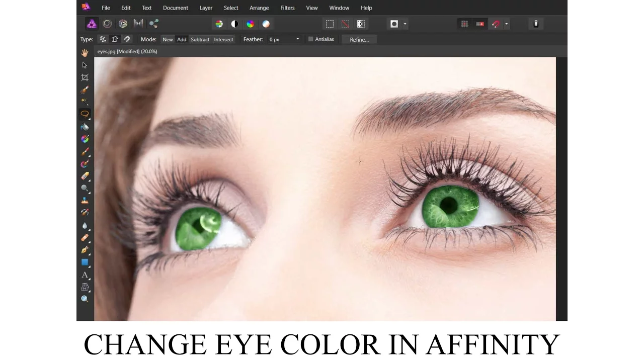Switch to the Liquify Persona
Image resolution: width=644 pixels, height=362 pixels.
107,24
